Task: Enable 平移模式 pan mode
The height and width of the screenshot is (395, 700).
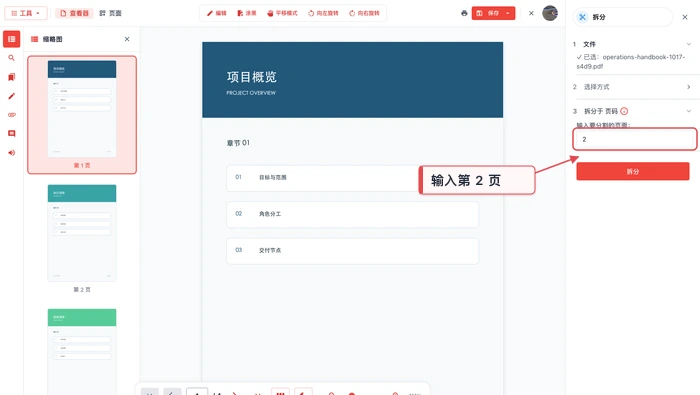Action: (282, 13)
